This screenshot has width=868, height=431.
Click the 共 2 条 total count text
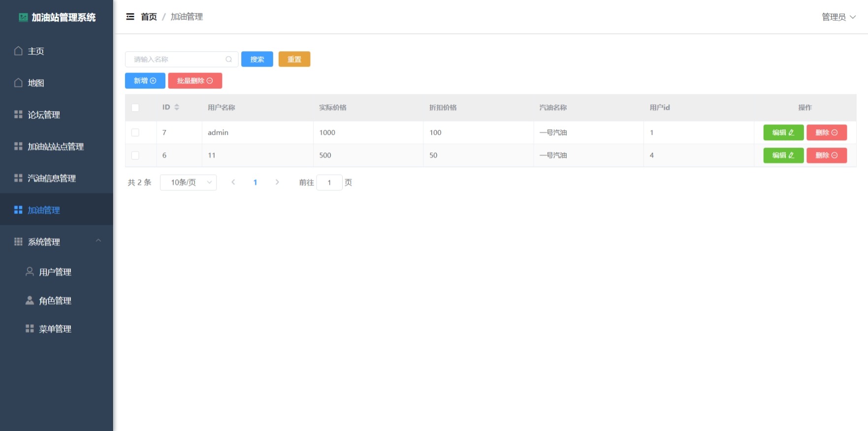tap(139, 182)
